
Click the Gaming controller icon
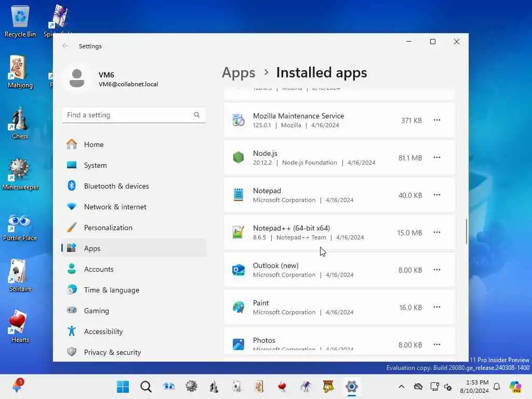click(x=72, y=310)
